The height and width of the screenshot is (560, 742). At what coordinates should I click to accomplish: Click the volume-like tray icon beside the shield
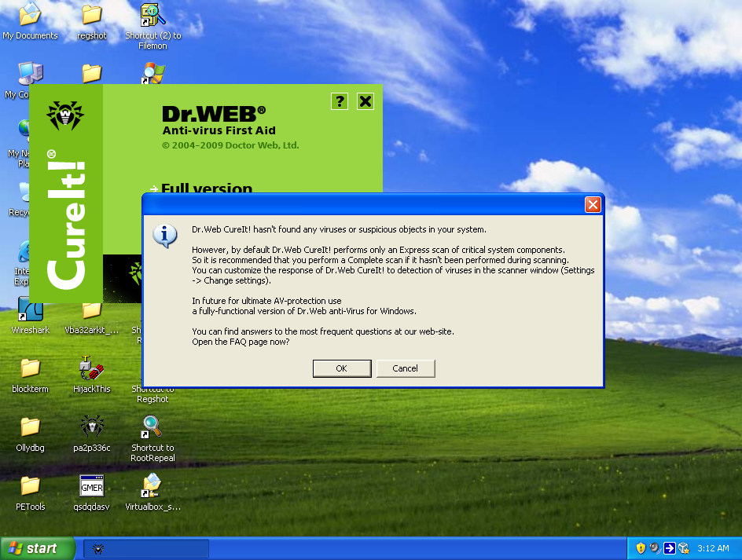[x=655, y=548]
